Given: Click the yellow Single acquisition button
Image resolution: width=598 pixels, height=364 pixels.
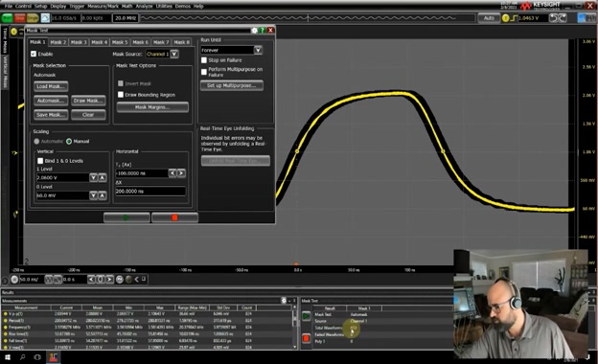Looking at the screenshot, I should (33, 18).
